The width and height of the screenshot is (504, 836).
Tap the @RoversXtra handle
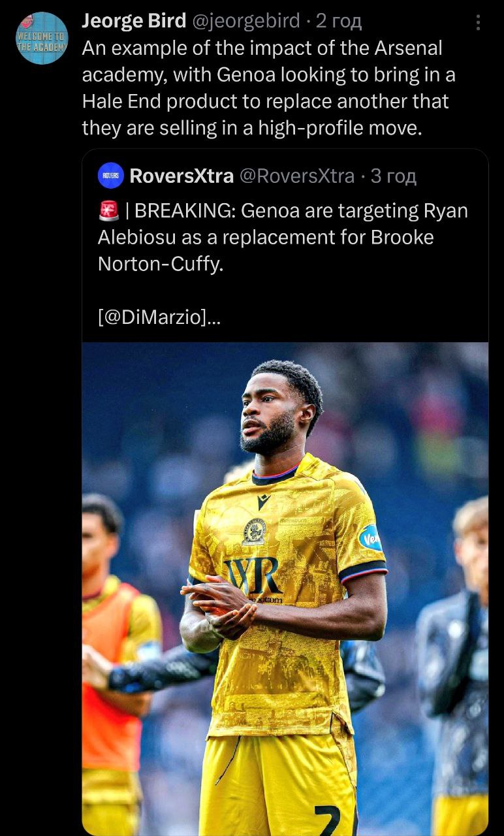tap(297, 175)
